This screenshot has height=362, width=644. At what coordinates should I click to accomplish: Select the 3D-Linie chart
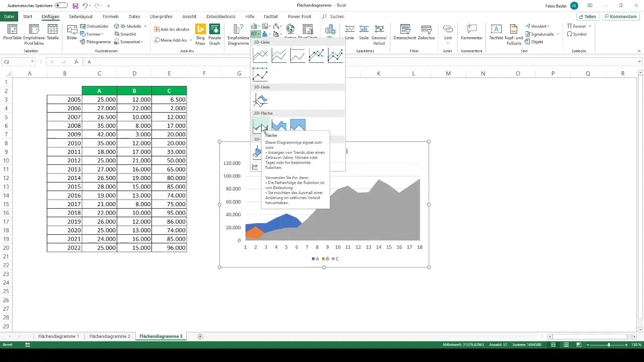[260, 100]
